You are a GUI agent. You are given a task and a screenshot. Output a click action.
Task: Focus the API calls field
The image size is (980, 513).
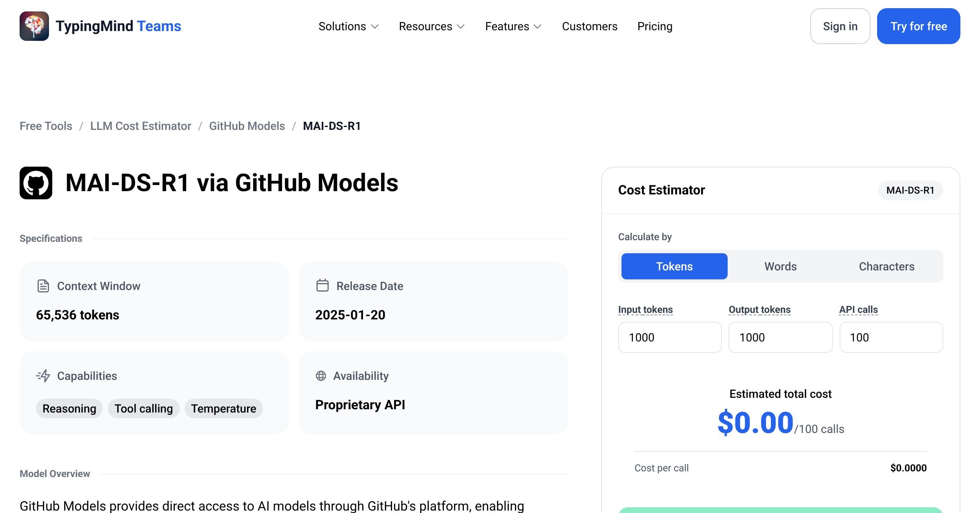(x=891, y=337)
